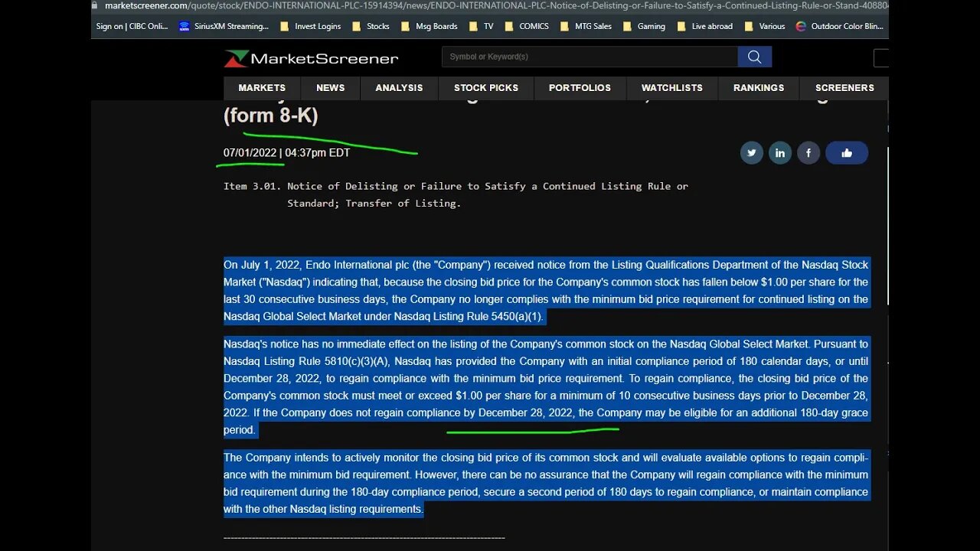This screenshot has height=551, width=980.
Task: Open the Live abroad bookmarks folder
Action: click(704, 26)
